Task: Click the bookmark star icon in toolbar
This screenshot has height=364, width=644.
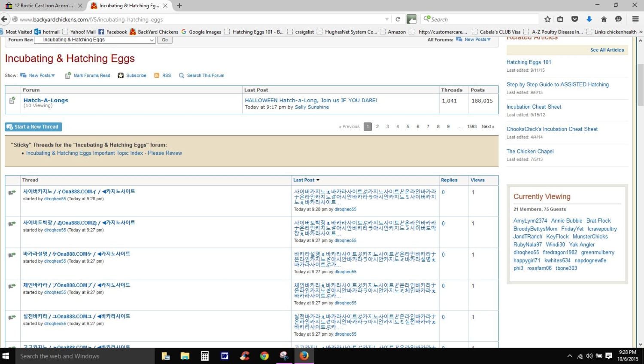Action: [x=547, y=19]
